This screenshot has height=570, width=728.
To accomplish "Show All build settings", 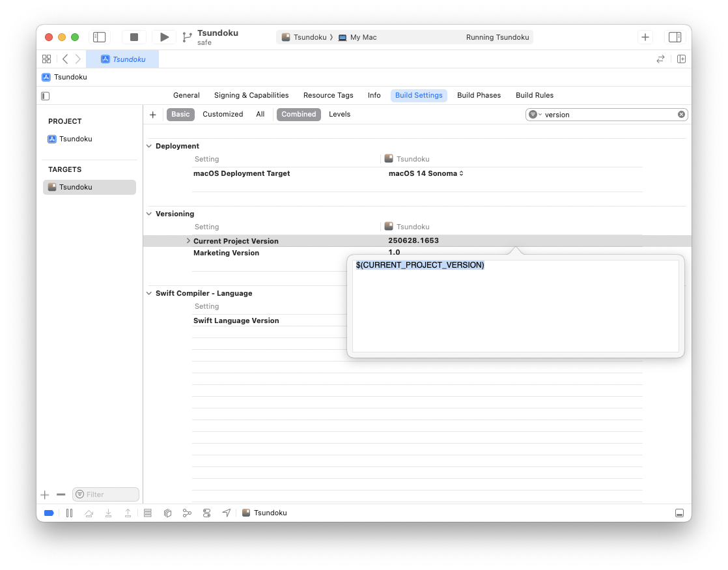I will point(260,114).
